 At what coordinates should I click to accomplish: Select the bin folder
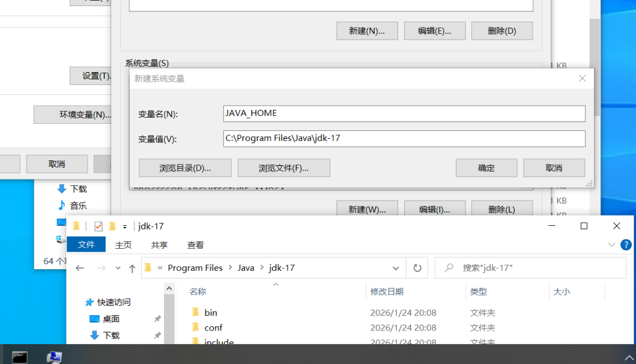coord(211,312)
